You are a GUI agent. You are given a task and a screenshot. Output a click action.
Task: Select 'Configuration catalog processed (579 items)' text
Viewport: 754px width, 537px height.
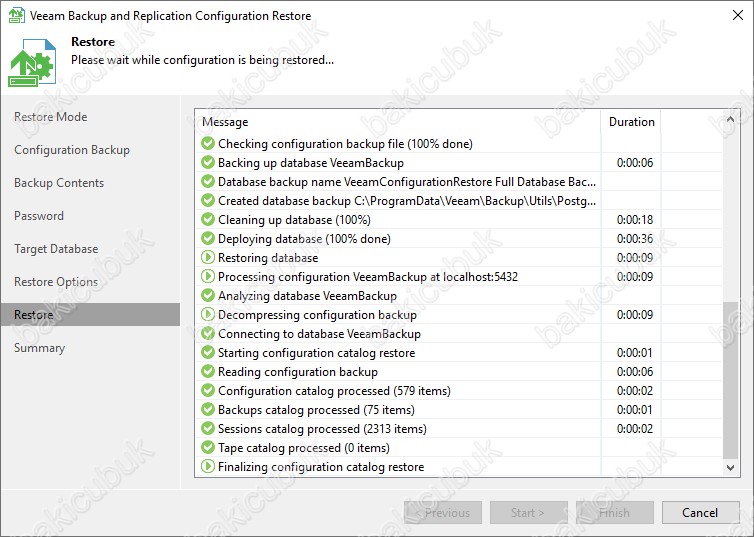point(334,390)
